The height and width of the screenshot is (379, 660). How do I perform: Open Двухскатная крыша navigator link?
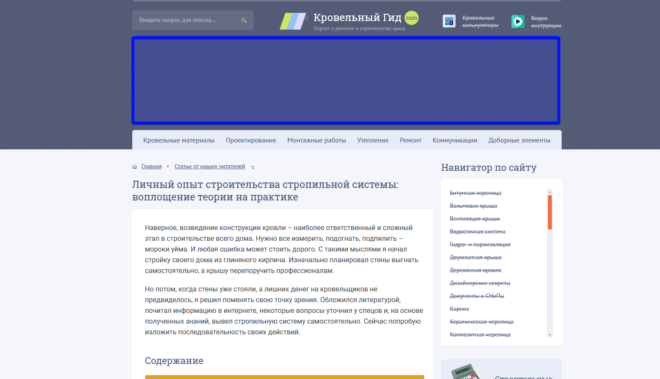[476, 257]
